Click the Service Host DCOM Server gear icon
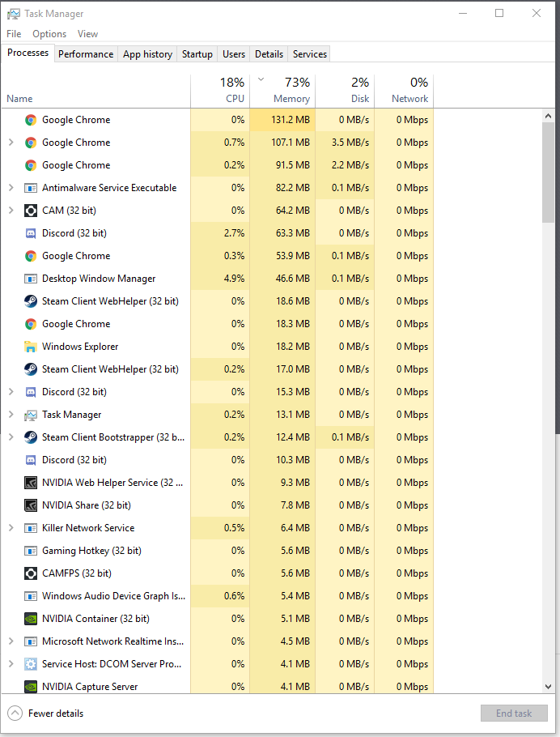The image size is (560, 737). (31, 664)
